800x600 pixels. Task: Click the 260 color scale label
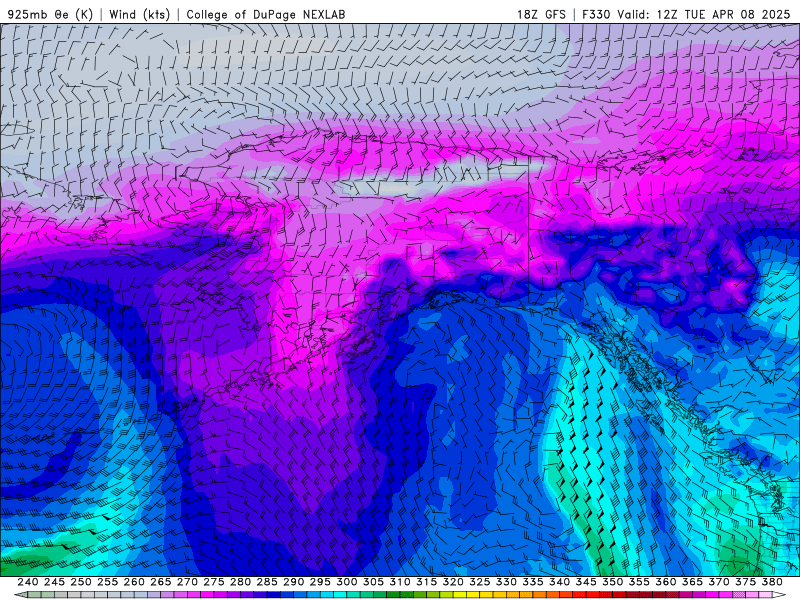[x=134, y=582]
